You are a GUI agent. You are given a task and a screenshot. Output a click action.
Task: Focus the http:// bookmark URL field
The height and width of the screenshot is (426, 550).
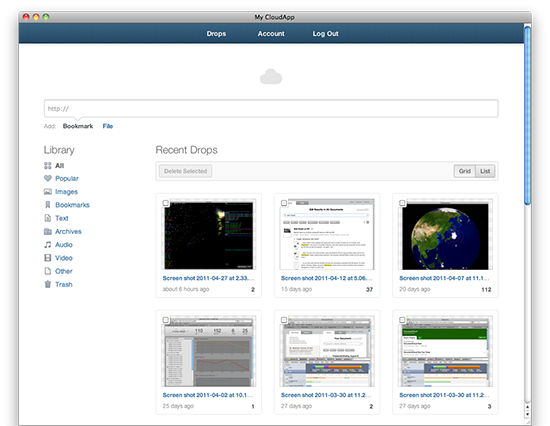[x=271, y=108]
